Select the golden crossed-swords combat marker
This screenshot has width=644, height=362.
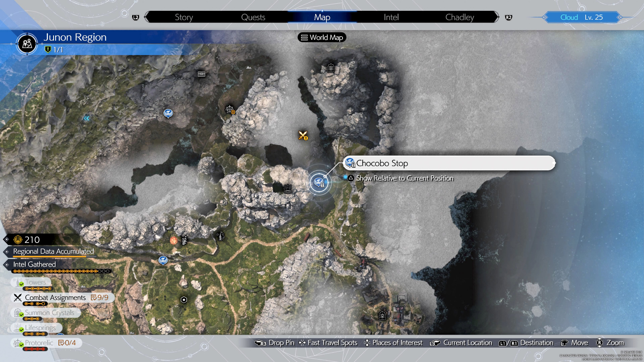pyautogui.click(x=303, y=136)
